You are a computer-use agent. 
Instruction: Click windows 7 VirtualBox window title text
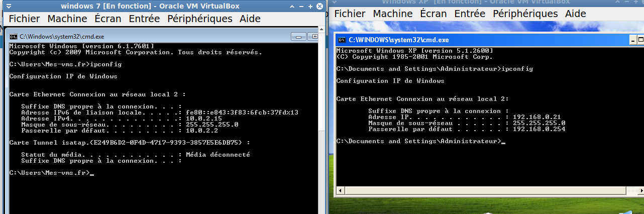pyautogui.click(x=150, y=6)
